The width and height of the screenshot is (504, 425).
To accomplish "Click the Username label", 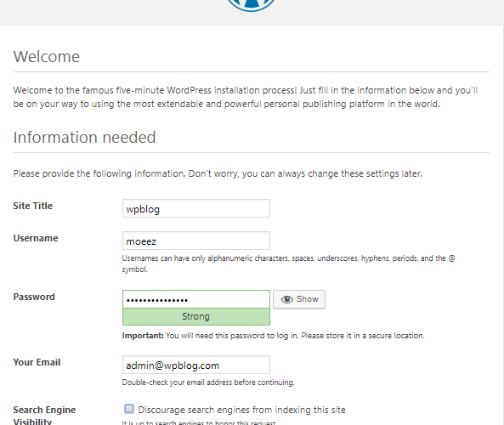I will coord(36,238).
